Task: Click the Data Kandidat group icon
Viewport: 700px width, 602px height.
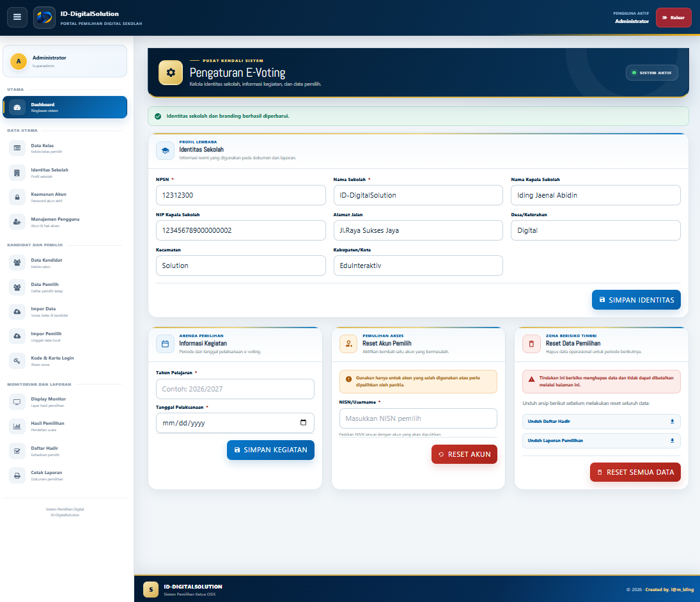Action: 17,262
